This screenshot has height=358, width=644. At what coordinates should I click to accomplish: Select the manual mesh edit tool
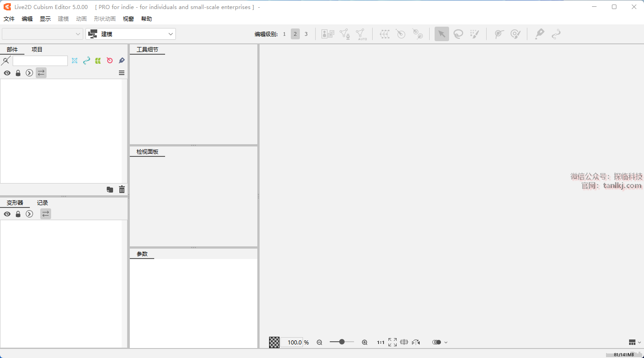pyautogui.click(x=345, y=34)
